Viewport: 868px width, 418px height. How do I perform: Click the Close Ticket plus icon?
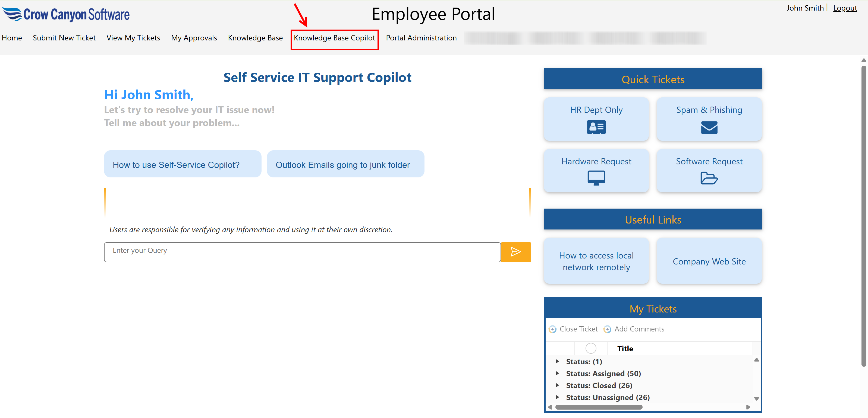552,329
